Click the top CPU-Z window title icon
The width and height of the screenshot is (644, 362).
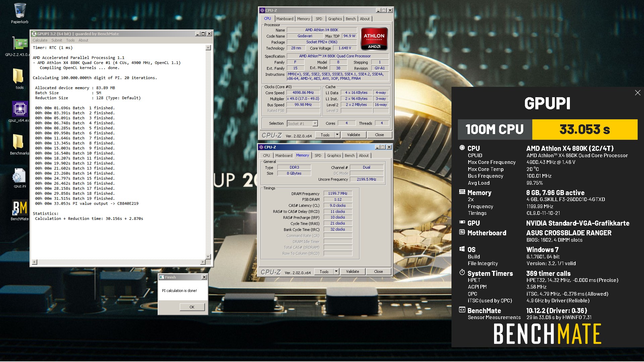click(x=262, y=10)
